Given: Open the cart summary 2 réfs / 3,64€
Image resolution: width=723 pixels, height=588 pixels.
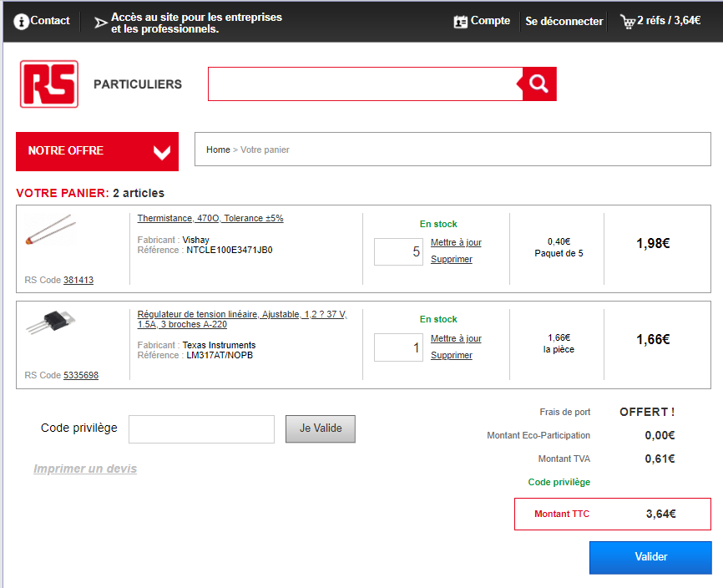Looking at the screenshot, I should point(669,21).
